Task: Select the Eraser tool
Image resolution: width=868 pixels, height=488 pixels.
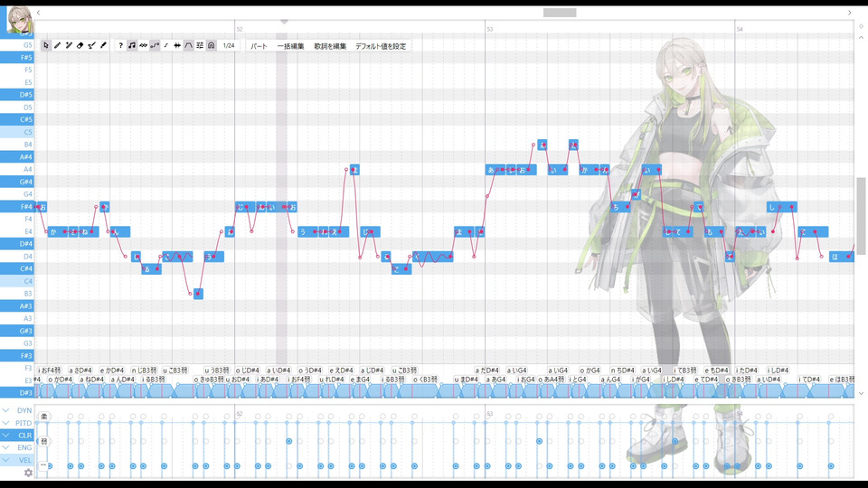Action: click(x=80, y=45)
